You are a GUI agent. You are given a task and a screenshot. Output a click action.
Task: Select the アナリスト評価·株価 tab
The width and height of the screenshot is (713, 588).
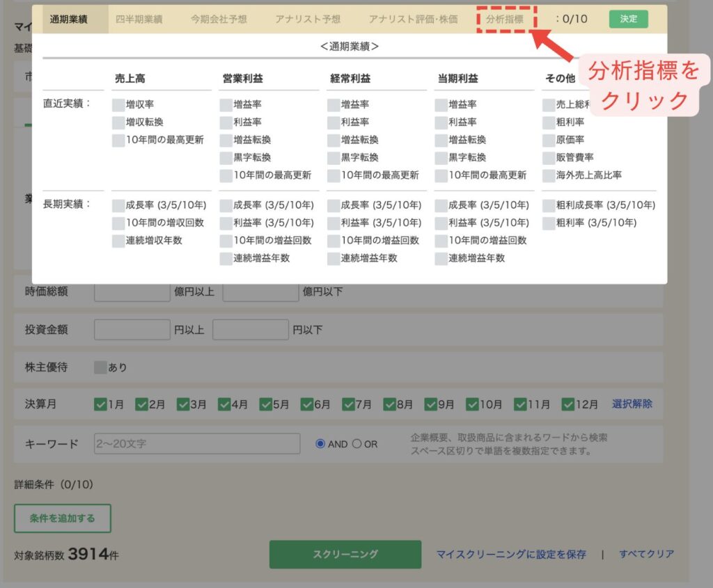pos(414,19)
